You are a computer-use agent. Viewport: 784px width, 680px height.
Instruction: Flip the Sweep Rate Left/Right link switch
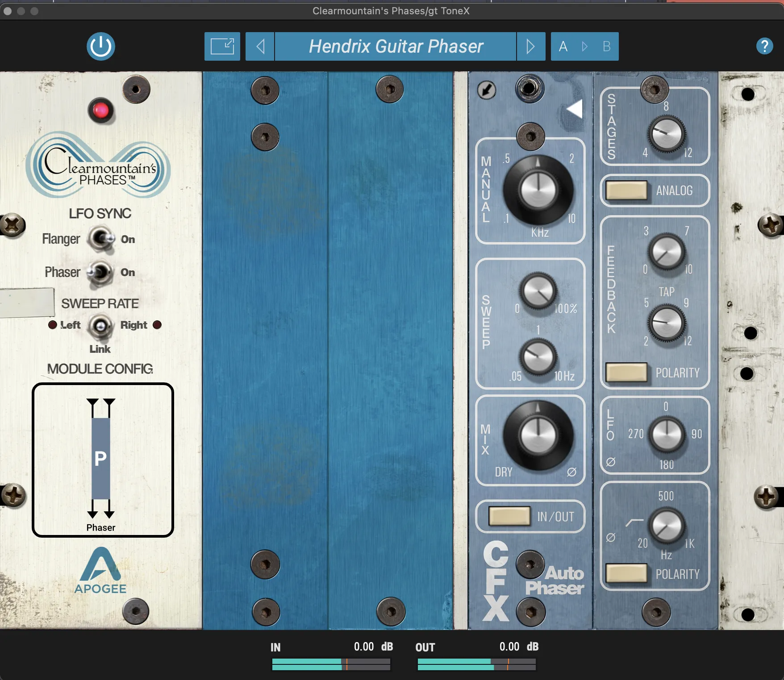pyautogui.click(x=100, y=326)
